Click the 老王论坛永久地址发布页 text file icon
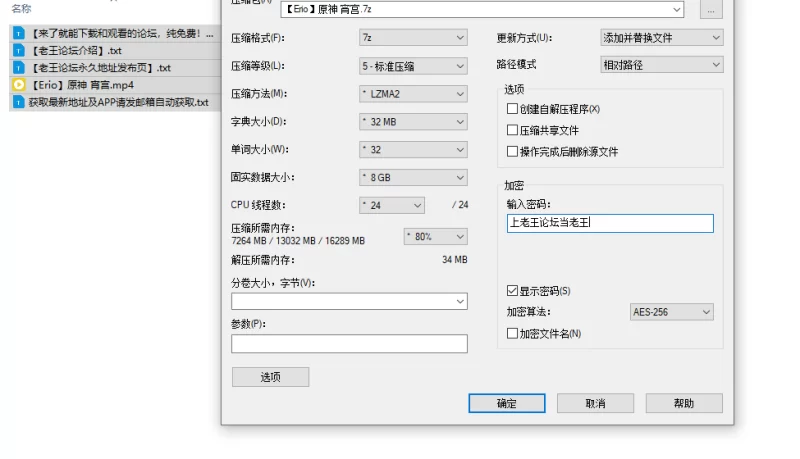The width and height of the screenshot is (800, 459). click(19, 68)
